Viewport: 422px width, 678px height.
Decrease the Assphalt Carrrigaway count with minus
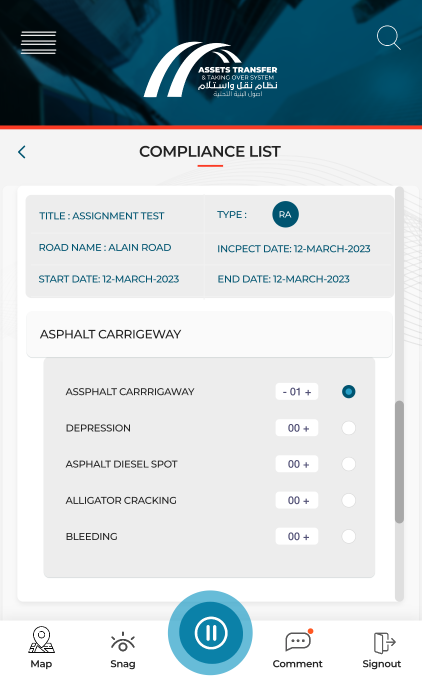[285, 392]
